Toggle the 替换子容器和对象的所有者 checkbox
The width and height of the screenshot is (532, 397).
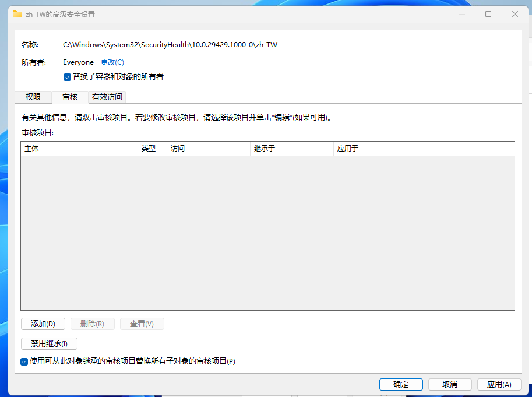(x=67, y=76)
